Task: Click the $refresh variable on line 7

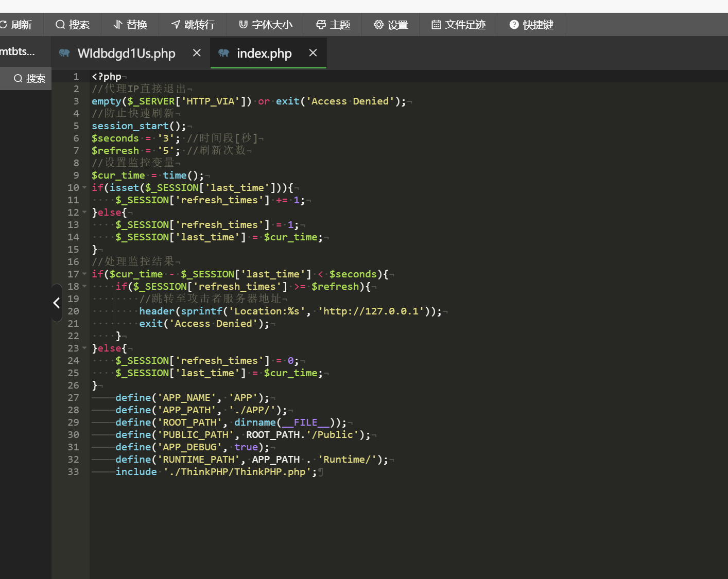Action: click(115, 150)
